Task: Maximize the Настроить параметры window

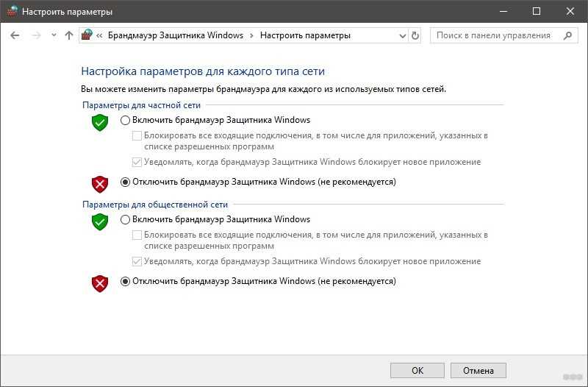Action: pos(537,11)
